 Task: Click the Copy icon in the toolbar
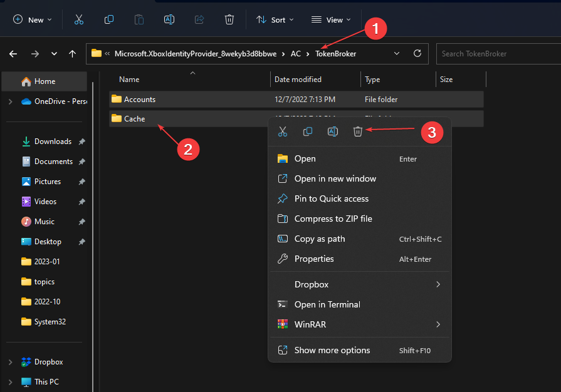point(109,19)
